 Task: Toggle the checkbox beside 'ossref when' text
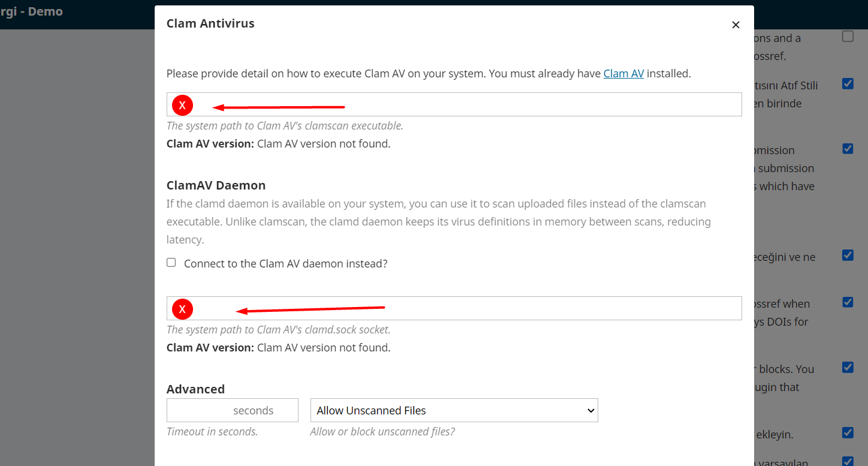(x=848, y=302)
